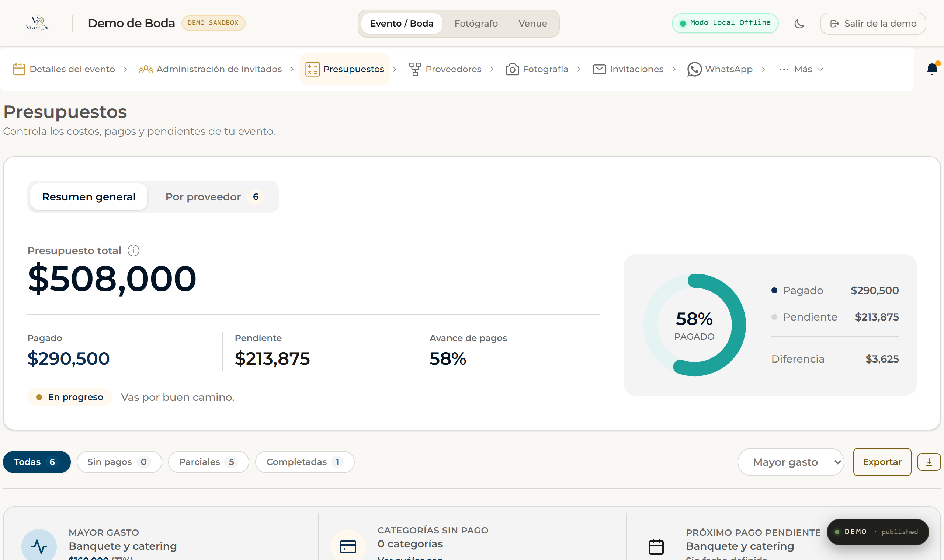This screenshot has width=944, height=560.
Task: Go to Administración de invitados
Action: (x=210, y=69)
